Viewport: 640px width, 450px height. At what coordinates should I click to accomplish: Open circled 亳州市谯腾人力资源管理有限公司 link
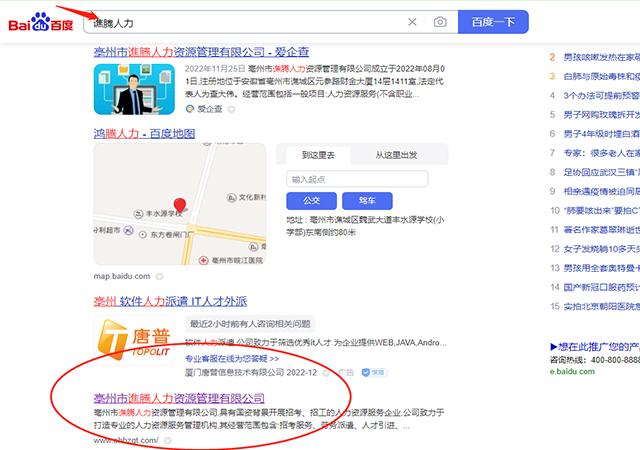[186, 398]
